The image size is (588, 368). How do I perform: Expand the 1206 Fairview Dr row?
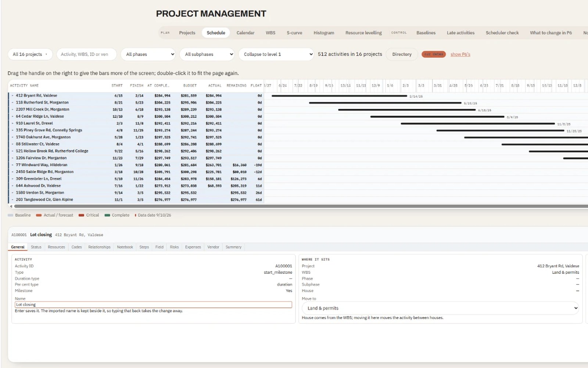[12, 158]
